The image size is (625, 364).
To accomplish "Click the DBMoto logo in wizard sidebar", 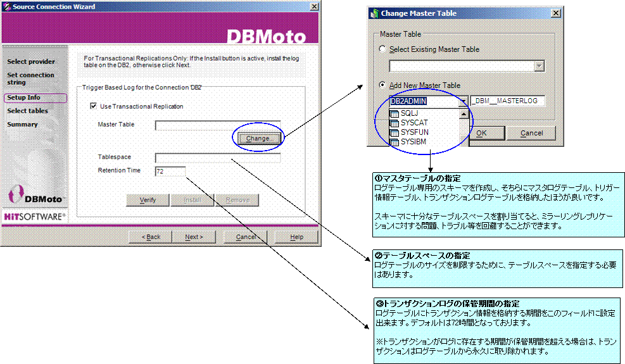I will pyautogui.click(x=35, y=195).
